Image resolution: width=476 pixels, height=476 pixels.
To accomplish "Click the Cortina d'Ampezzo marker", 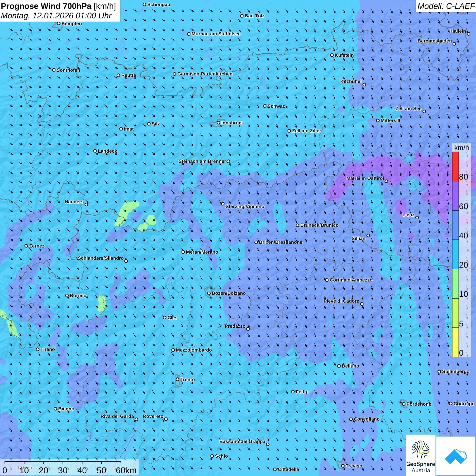I will [x=327, y=280].
